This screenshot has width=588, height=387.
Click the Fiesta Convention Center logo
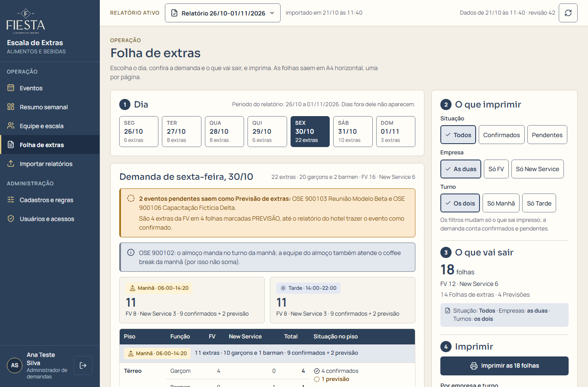point(26,21)
